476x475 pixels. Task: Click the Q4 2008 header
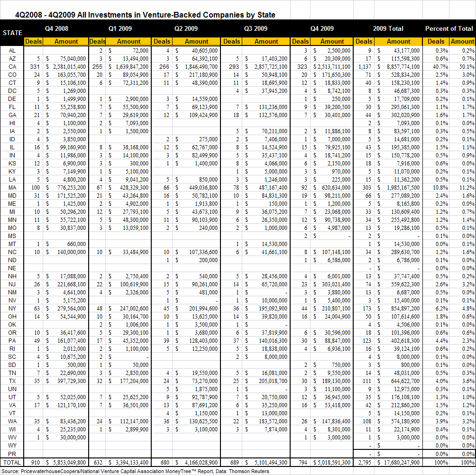(x=56, y=28)
